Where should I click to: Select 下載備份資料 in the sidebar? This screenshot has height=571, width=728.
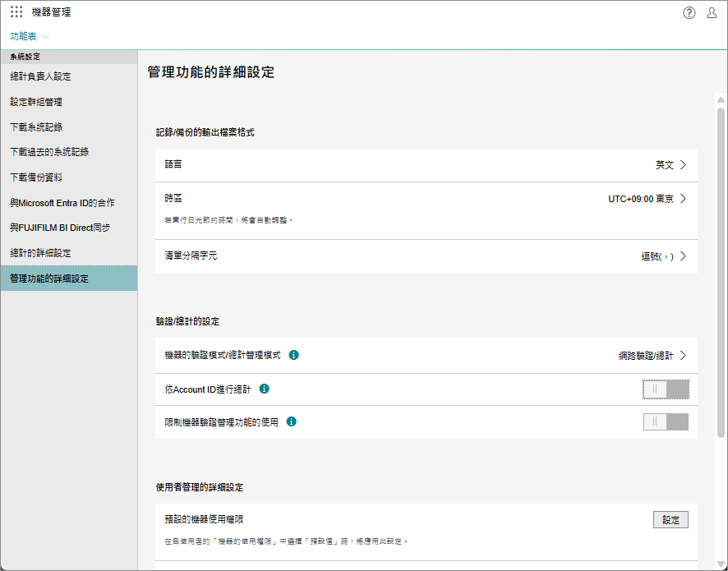point(36,177)
